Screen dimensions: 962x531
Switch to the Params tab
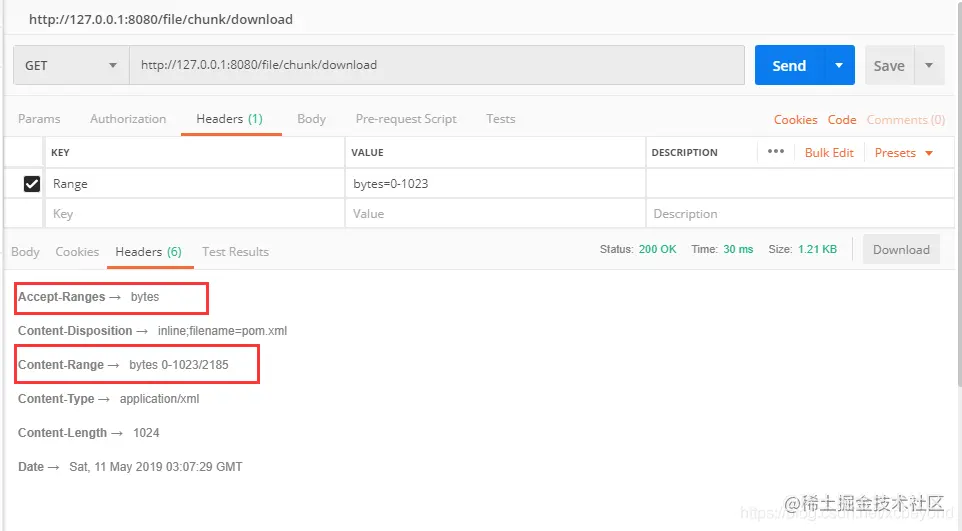[x=39, y=118]
